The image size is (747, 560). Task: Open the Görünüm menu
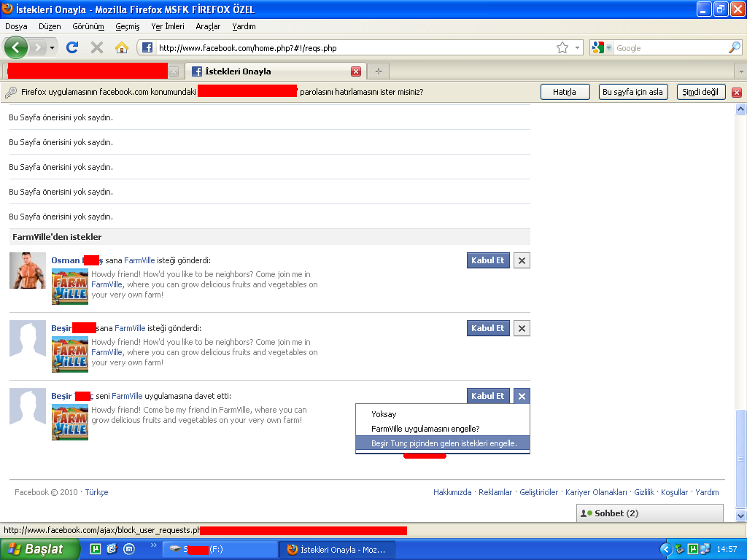point(88,26)
